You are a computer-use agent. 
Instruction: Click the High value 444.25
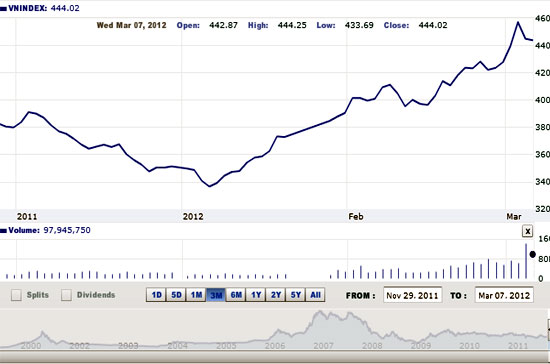(x=292, y=25)
